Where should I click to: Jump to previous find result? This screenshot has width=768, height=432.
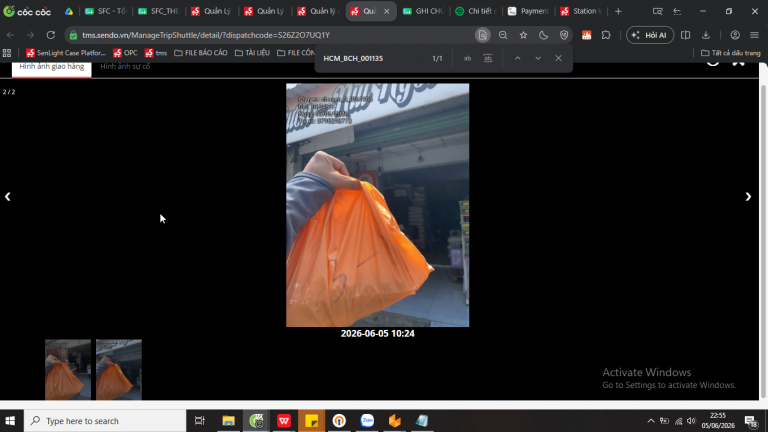click(x=518, y=58)
